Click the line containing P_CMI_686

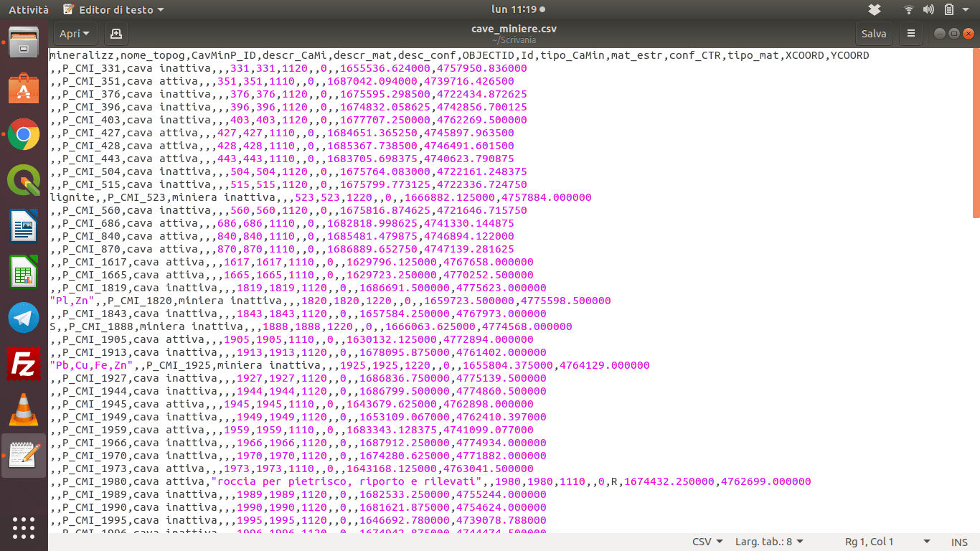pos(281,223)
